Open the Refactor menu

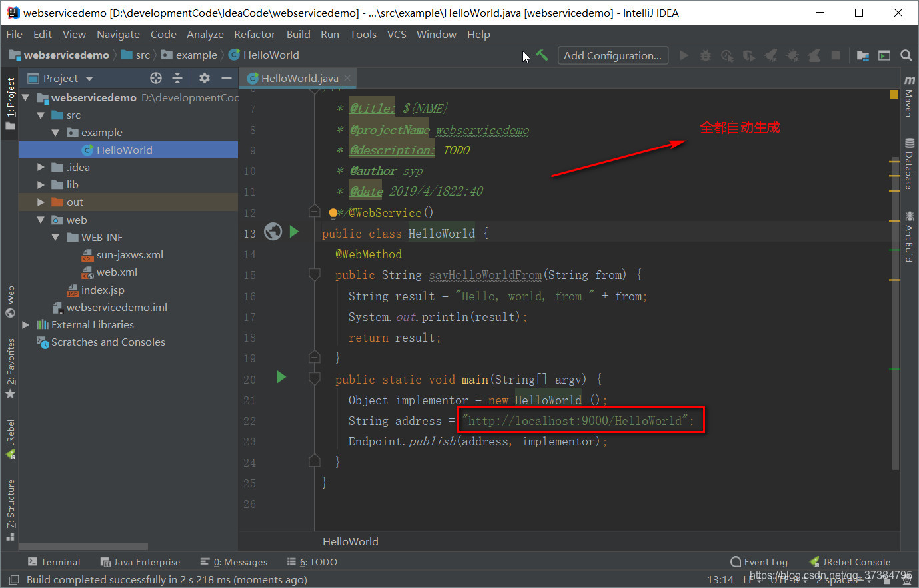(x=254, y=35)
